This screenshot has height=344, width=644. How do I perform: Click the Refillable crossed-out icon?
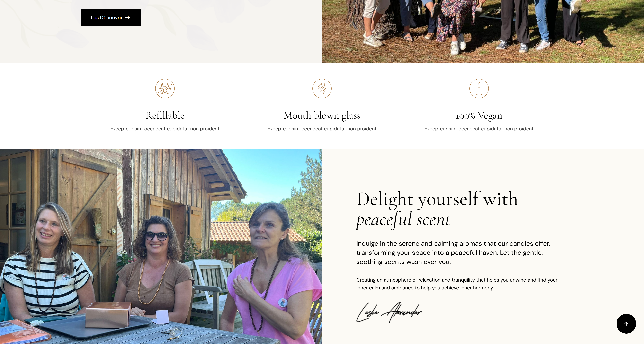165,89
